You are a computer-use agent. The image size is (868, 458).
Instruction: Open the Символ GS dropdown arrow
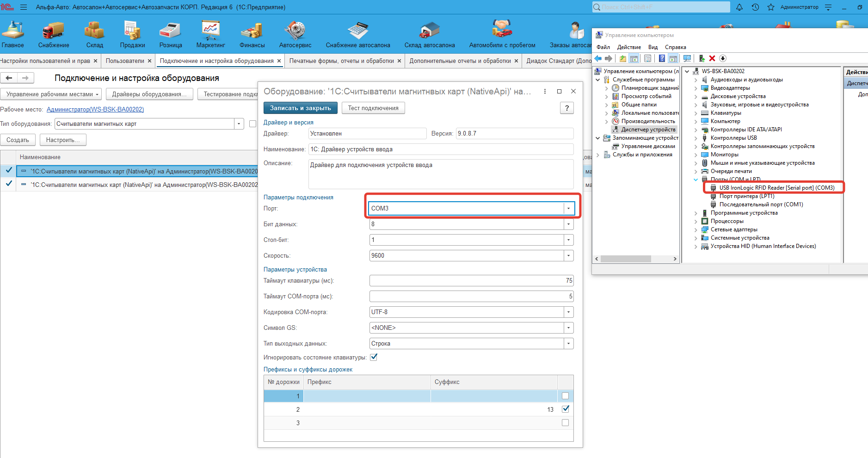[x=568, y=328]
